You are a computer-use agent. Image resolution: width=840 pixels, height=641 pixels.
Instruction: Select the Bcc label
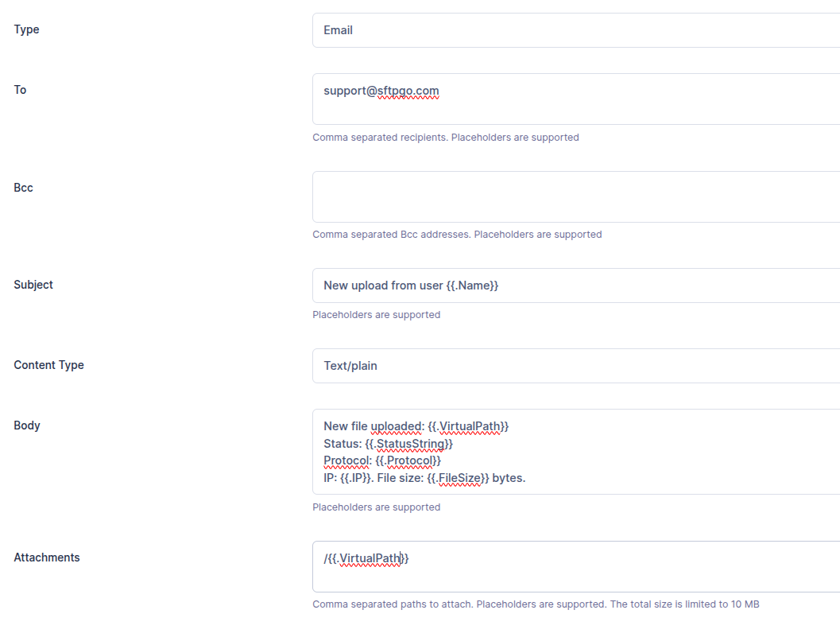pos(23,188)
